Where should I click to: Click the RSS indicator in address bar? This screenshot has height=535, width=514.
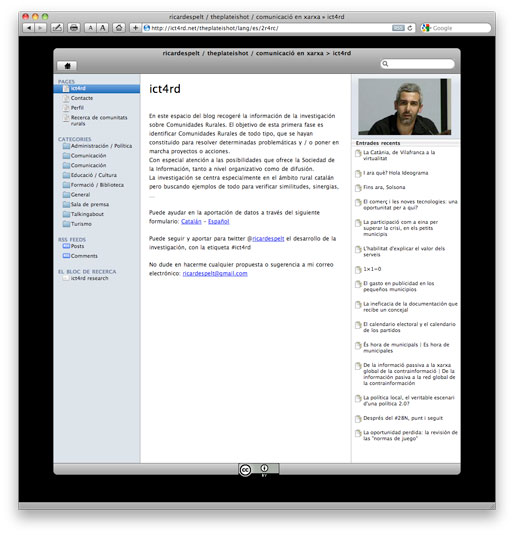(398, 28)
